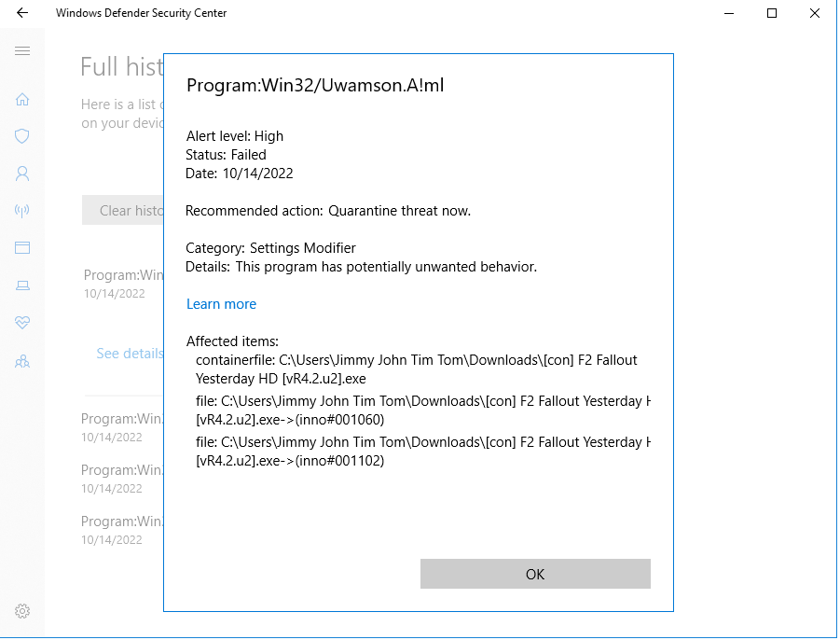Open App & browser control icon
This screenshot has height=640, width=840.
(22, 247)
